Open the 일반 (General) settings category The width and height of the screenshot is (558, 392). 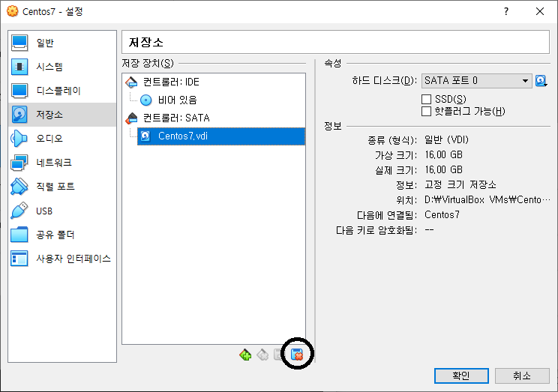[62, 43]
